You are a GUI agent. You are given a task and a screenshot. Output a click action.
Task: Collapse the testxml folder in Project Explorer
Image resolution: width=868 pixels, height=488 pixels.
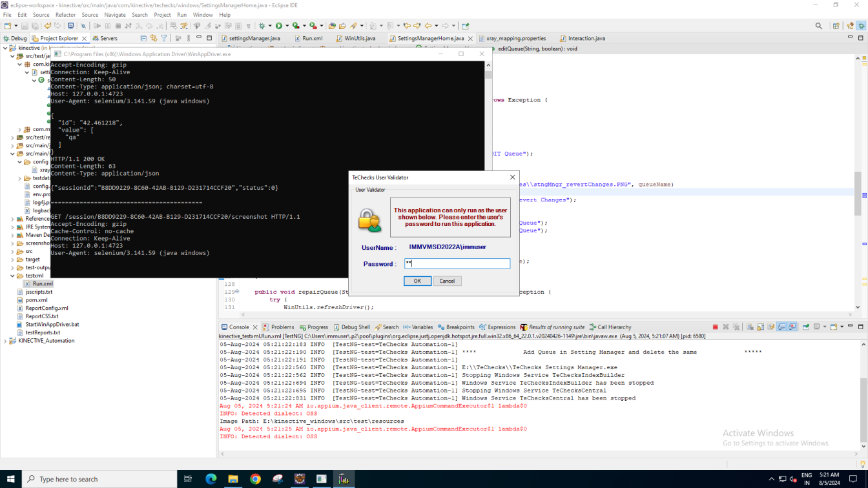[x=12, y=276]
